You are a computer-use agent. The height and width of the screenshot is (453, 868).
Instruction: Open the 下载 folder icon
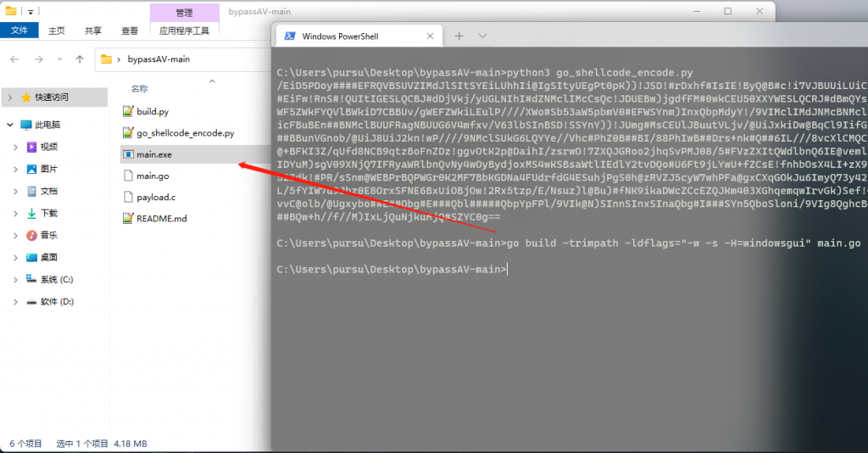point(31,213)
